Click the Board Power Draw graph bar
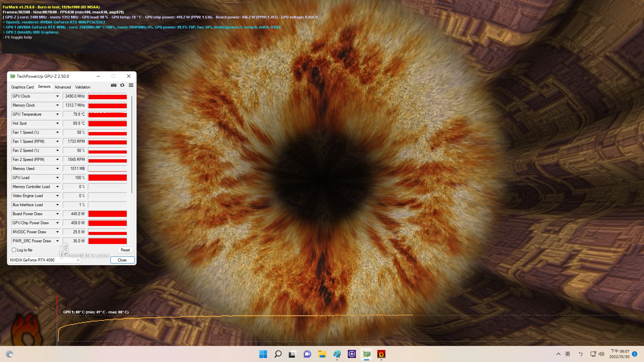644x362 pixels. [x=107, y=214]
